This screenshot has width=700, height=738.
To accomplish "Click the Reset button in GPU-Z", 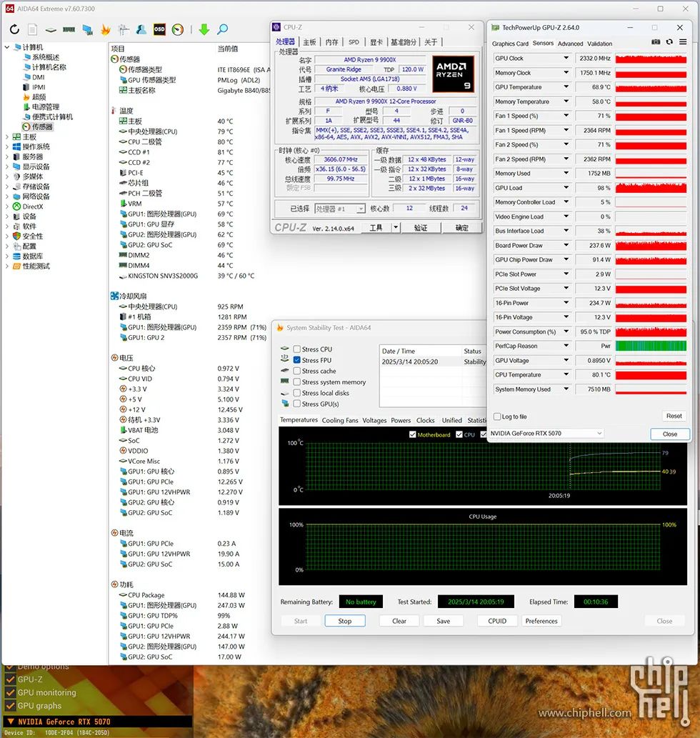I will [674, 416].
